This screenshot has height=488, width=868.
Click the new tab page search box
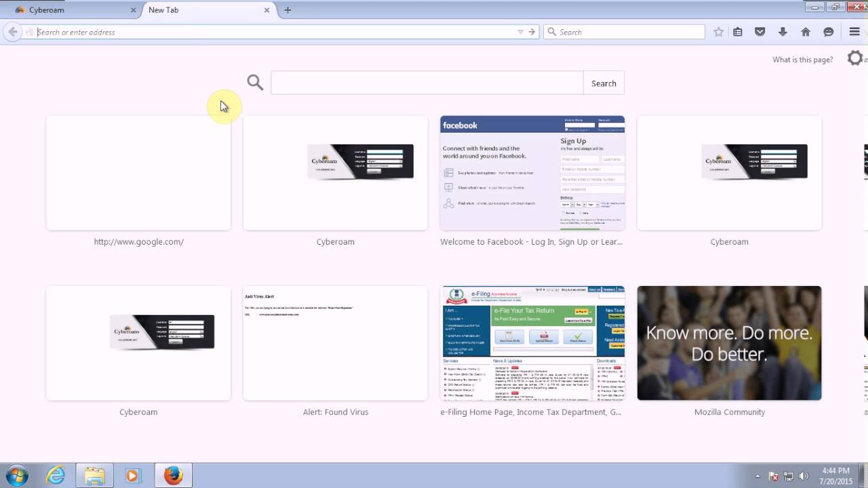(x=427, y=83)
